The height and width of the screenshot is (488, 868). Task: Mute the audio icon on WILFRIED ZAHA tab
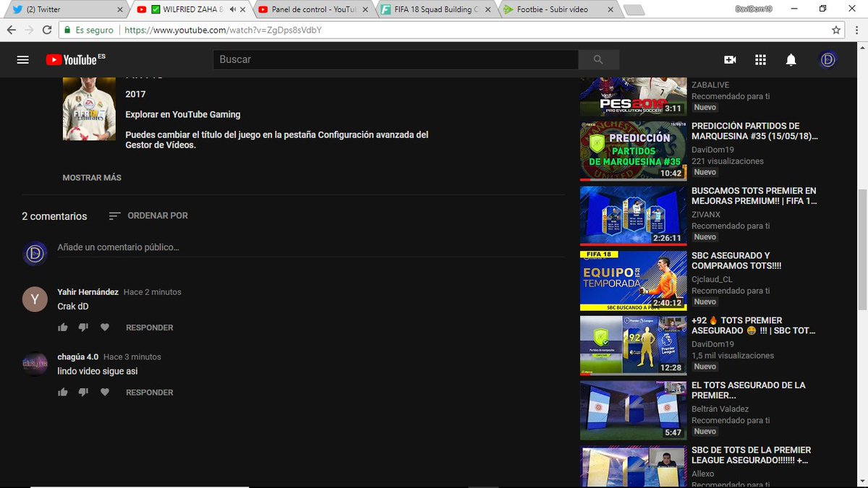click(x=233, y=9)
